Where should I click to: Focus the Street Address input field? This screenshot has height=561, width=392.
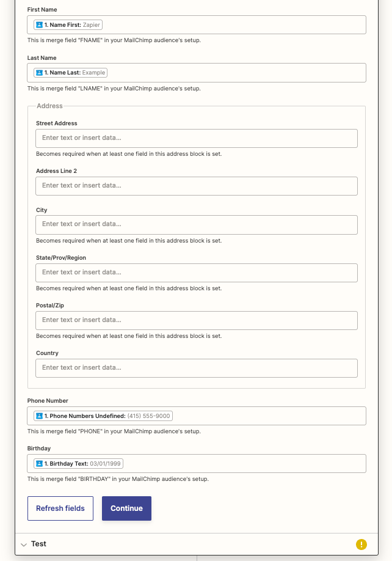[197, 138]
